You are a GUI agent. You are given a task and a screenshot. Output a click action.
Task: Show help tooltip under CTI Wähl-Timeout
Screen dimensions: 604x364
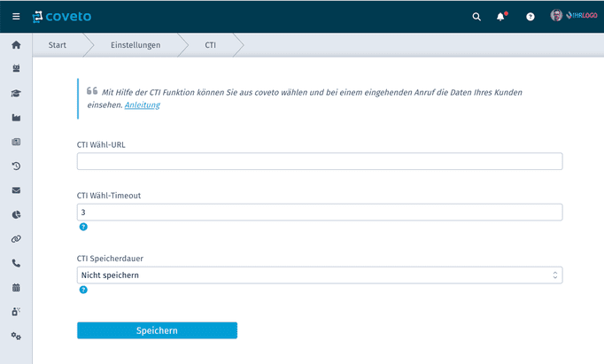[83, 227]
